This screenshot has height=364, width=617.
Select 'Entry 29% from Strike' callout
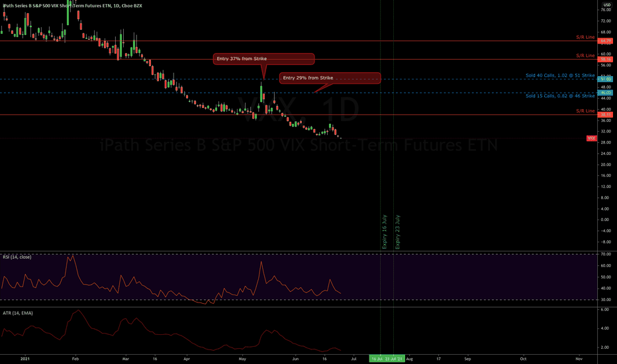point(330,78)
